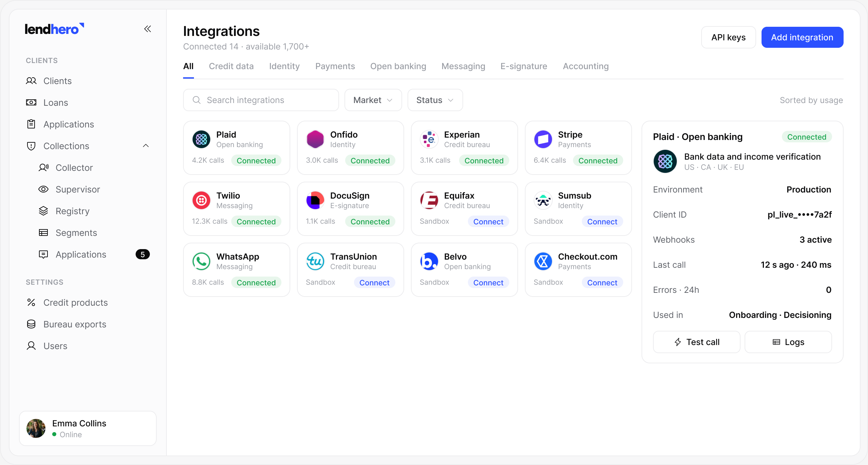
Task: Connect the Equifax integration
Action: 488,222
